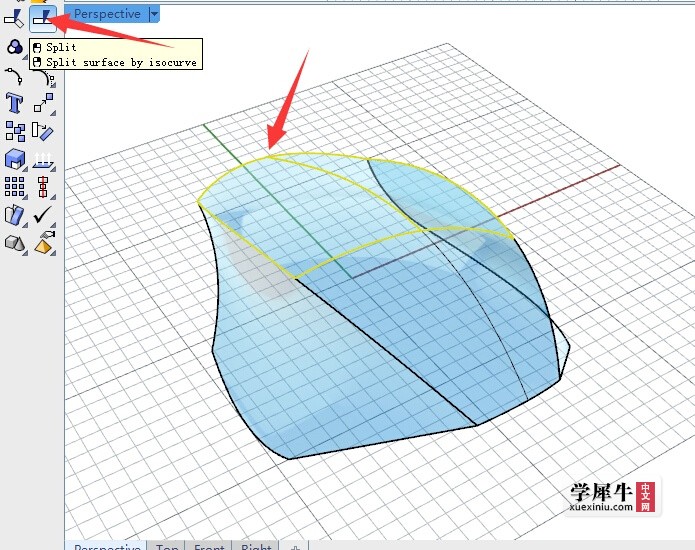This screenshot has width=695, height=550.
Task: Click the Group objects tool icon
Action: (x=15, y=131)
